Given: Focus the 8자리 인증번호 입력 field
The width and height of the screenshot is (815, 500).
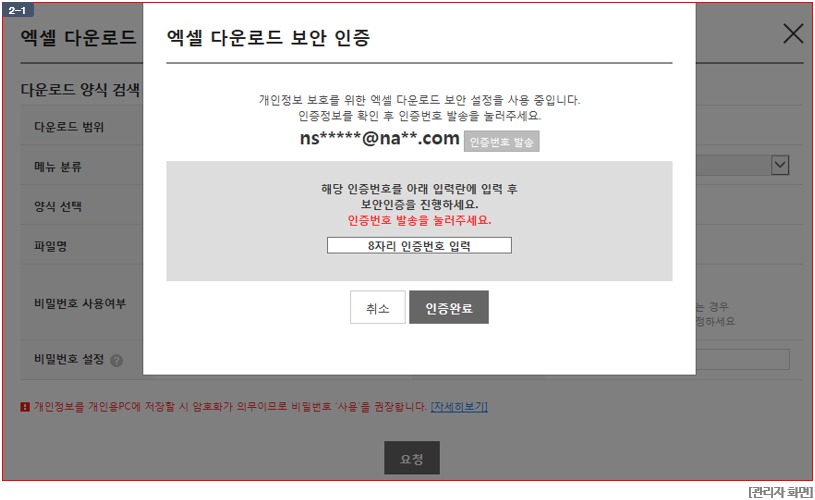Looking at the screenshot, I should pos(419,245).
